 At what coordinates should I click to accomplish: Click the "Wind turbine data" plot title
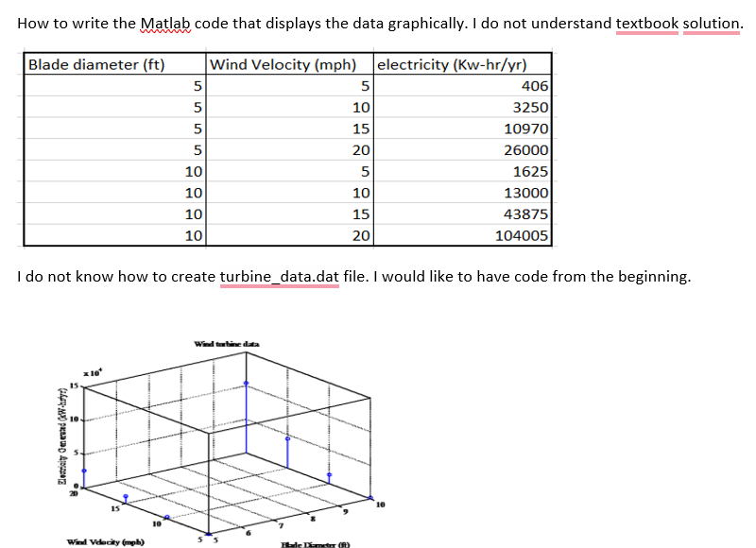(227, 343)
